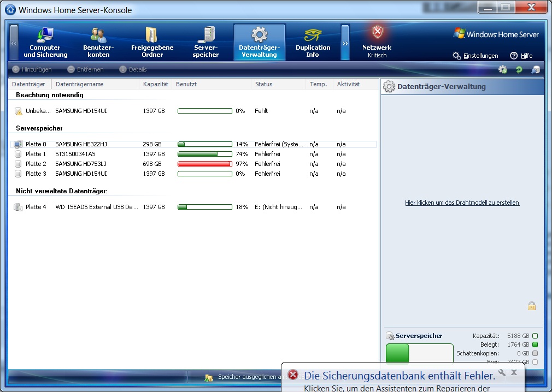Click the Platte 1 disk icon
552x392 pixels.
coord(18,154)
